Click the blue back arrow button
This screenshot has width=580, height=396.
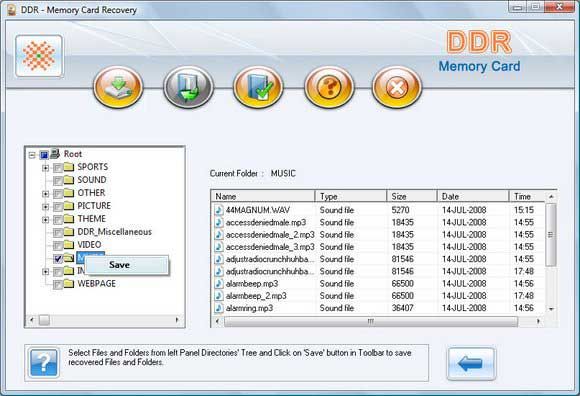coord(471,363)
